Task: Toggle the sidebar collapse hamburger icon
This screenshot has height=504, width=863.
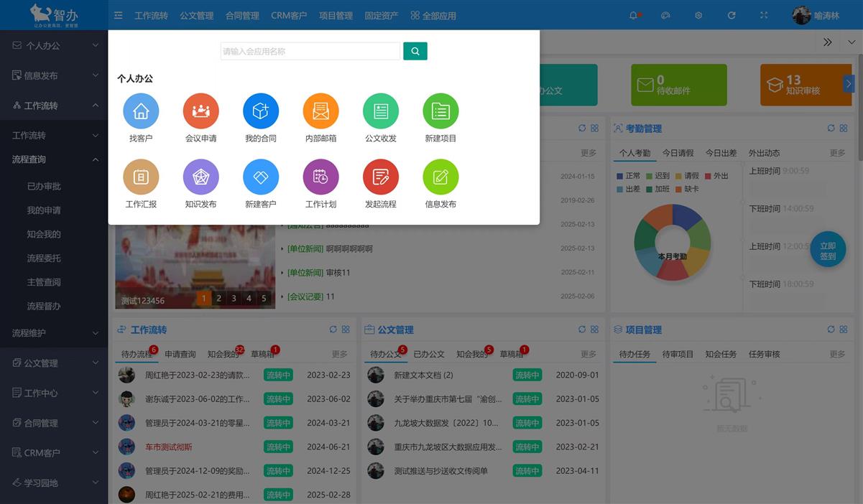Action: (x=119, y=15)
